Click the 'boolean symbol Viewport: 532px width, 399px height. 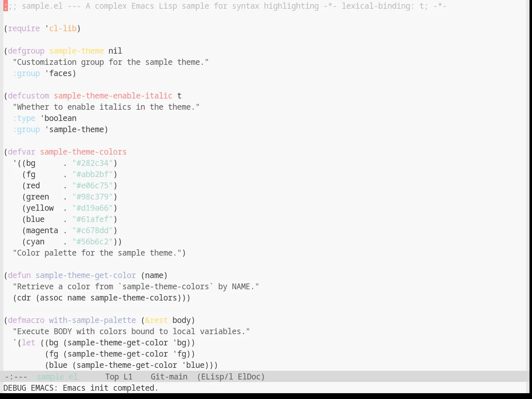pyautogui.click(x=58, y=118)
